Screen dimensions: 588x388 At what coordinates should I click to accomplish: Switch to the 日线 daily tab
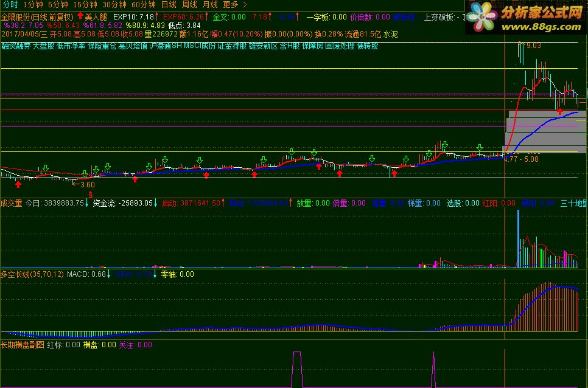[169, 4]
